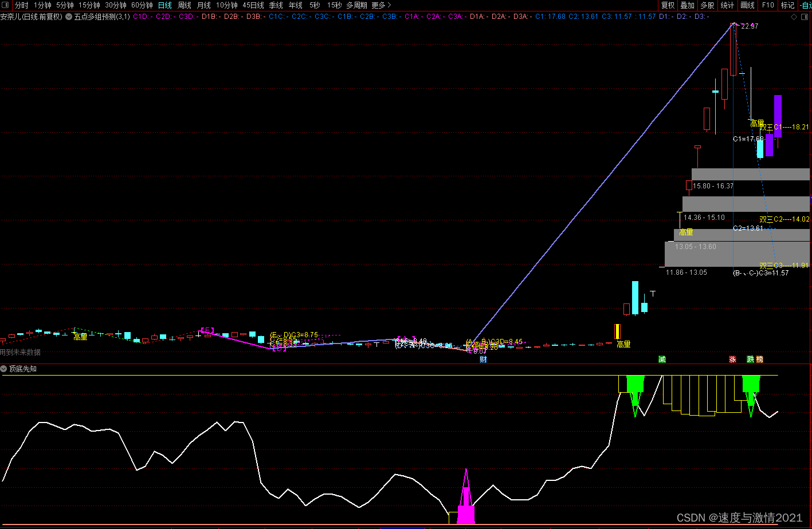Click the 跌 event marker icon
Viewport: 812px width, 529px height.
click(751, 360)
